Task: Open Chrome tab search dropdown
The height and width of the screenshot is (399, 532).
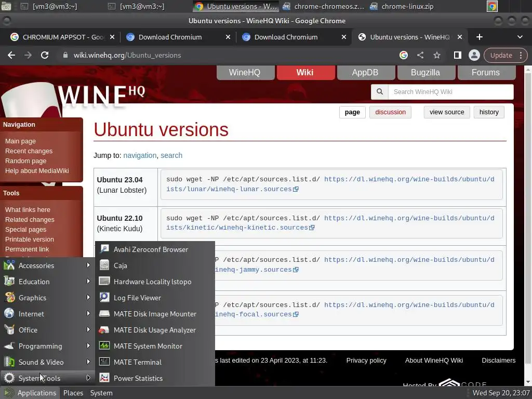Action: click(x=520, y=37)
